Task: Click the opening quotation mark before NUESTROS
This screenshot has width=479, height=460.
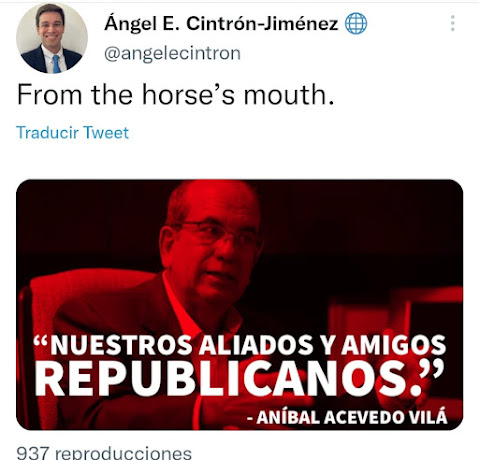Action: 41,342
